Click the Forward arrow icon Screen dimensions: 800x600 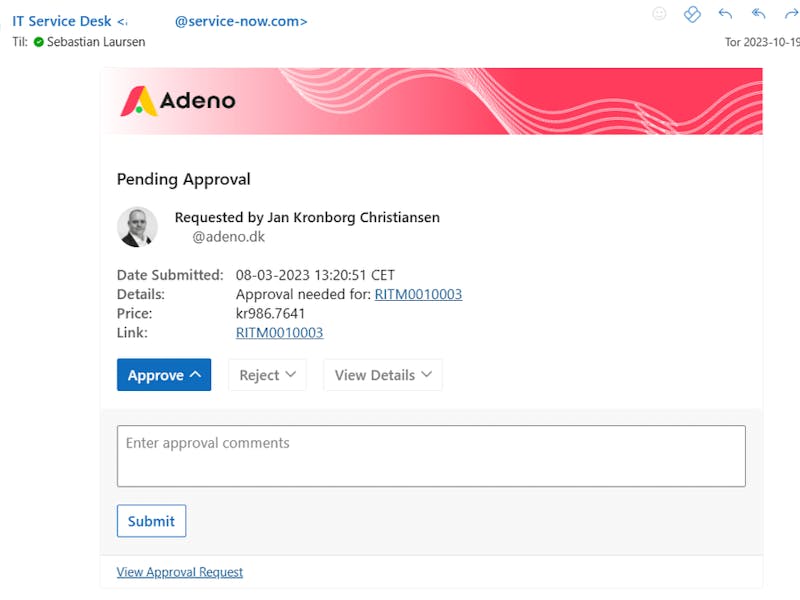tap(789, 15)
